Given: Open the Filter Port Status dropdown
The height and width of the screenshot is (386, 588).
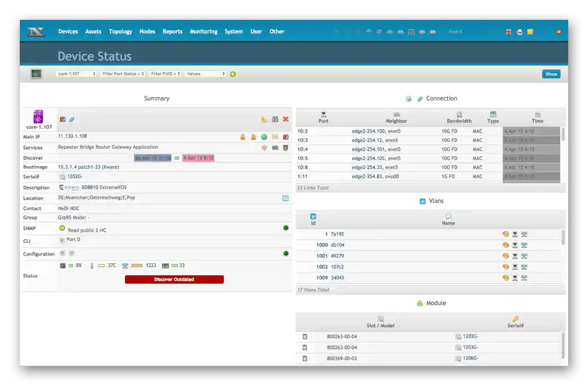Looking at the screenshot, I should (123, 74).
